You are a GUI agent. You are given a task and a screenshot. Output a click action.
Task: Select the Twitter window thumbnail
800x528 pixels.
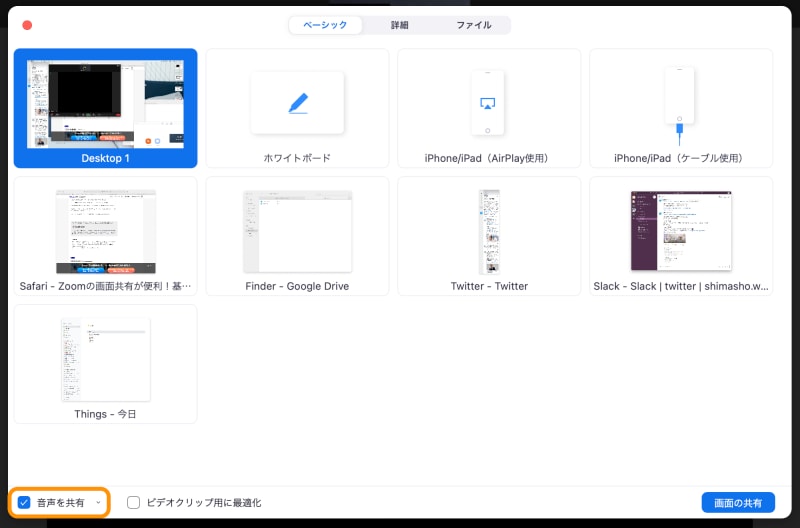click(489, 232)
